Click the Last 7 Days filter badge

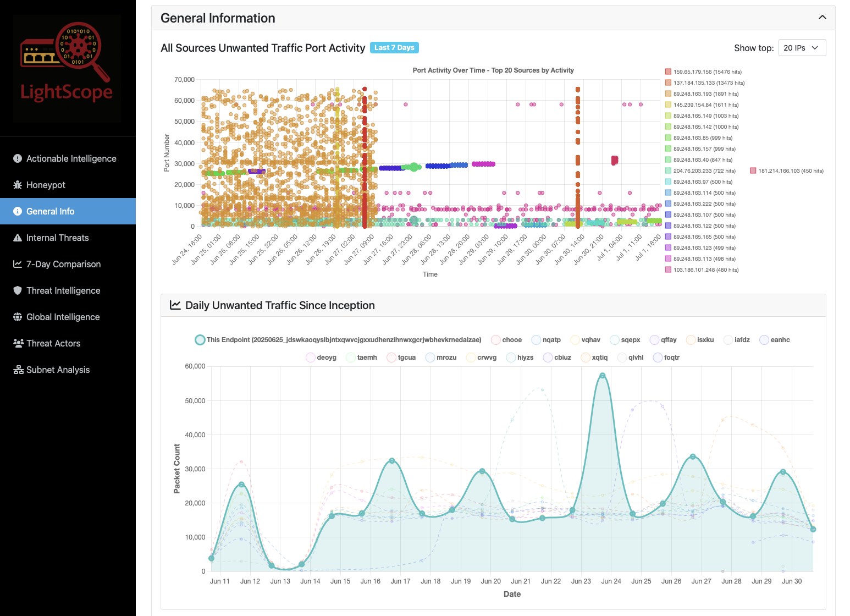click(x=394, y=47)
